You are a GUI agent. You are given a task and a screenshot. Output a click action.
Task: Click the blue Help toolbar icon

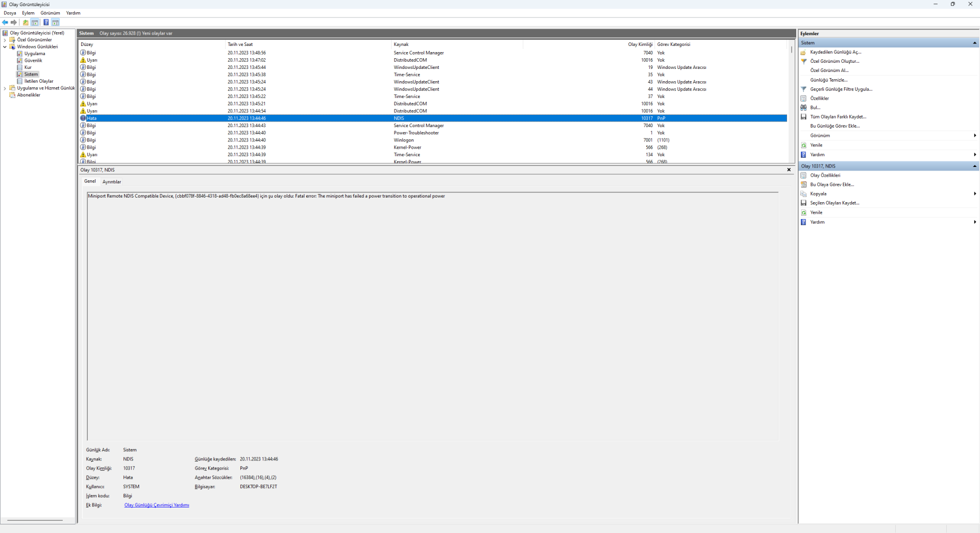pos(46,22)
